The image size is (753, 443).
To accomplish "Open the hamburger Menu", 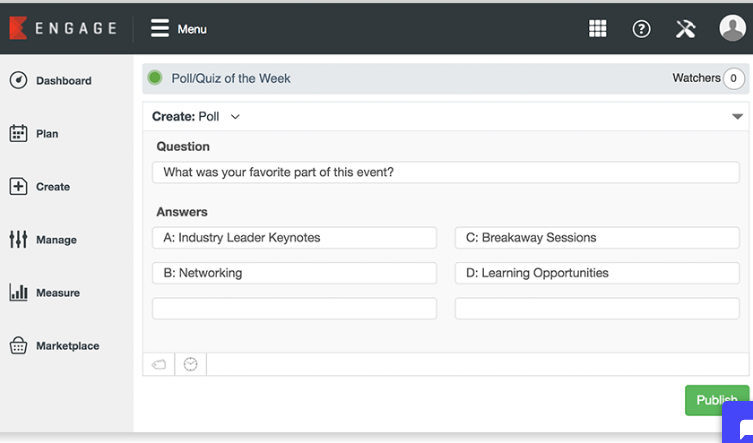I will 178,29.
